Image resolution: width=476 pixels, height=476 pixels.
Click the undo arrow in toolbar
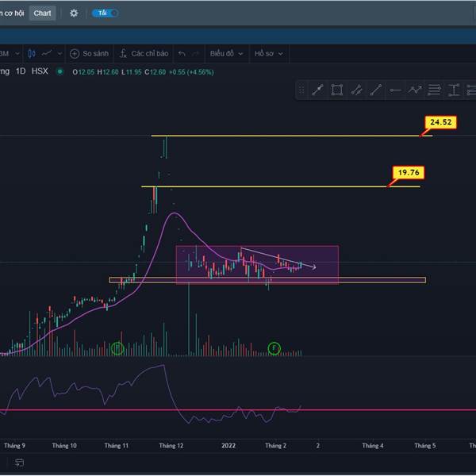[182, 53]
